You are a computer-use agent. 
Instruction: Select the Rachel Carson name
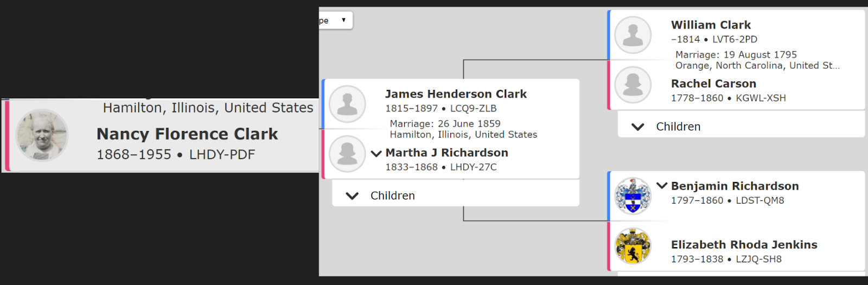pyautogui.click(x=713, y=84)
